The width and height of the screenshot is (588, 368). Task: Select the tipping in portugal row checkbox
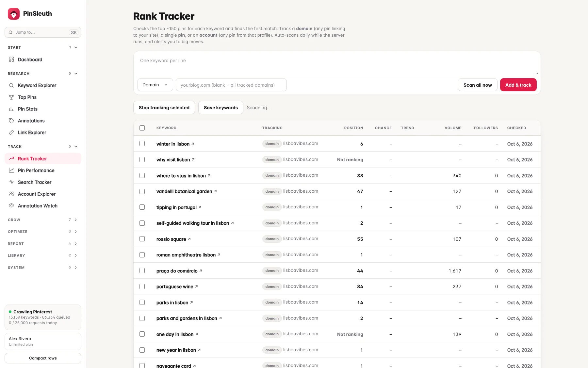[x=142, y=207]
